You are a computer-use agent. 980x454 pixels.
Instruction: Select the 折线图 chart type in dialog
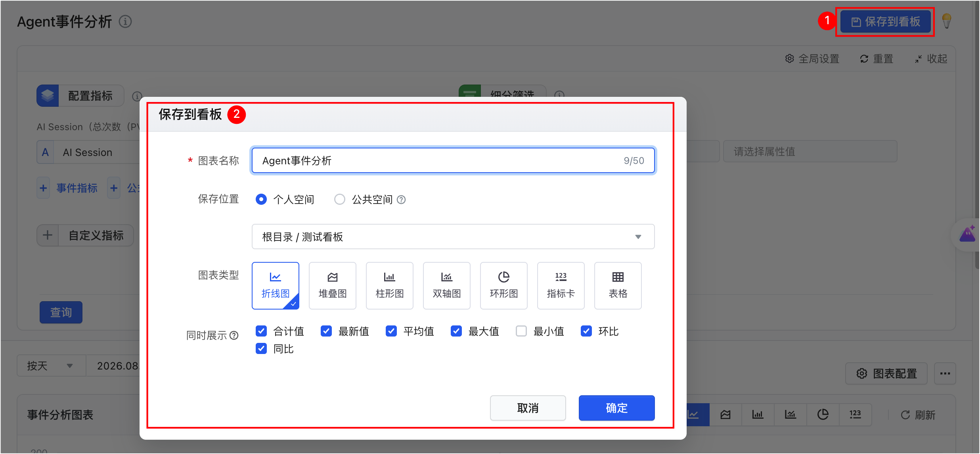275,285
